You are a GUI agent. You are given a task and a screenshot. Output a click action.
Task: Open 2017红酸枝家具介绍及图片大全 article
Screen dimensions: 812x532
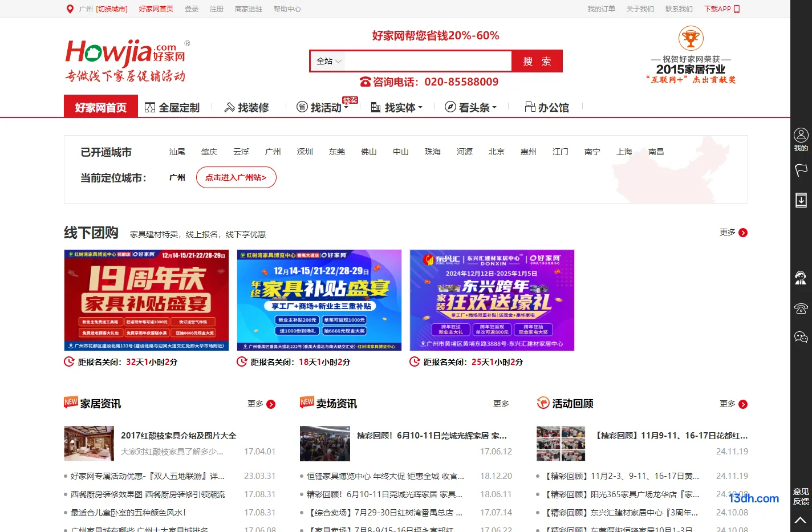(178, 436)
